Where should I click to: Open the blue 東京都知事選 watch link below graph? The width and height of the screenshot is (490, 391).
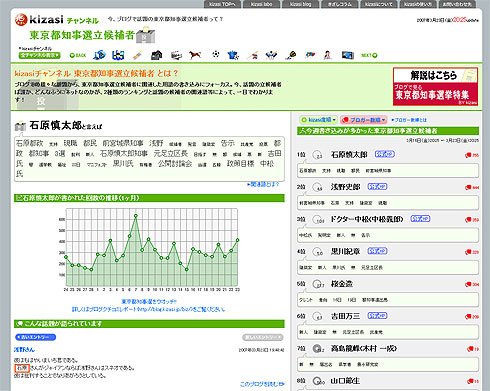tap(149, 301)
